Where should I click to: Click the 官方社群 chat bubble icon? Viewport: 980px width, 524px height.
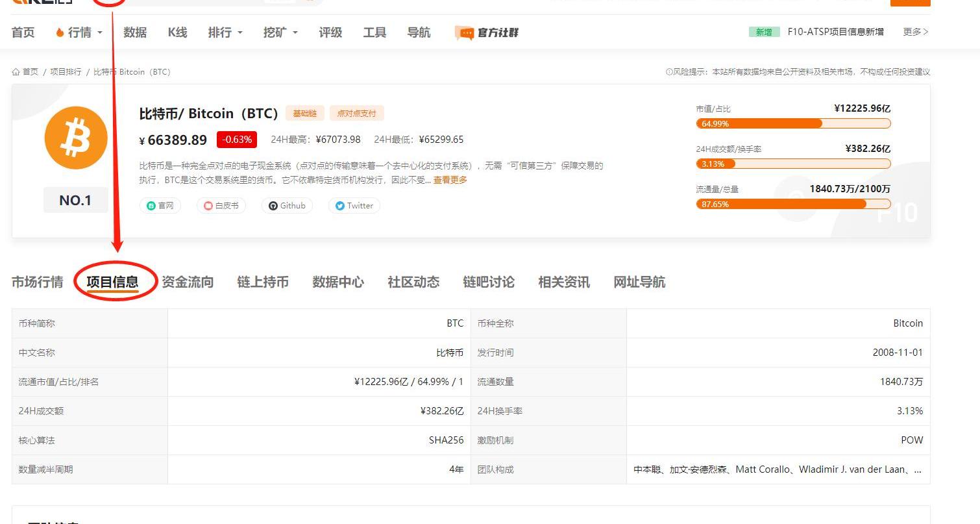[x=464, y=32]
